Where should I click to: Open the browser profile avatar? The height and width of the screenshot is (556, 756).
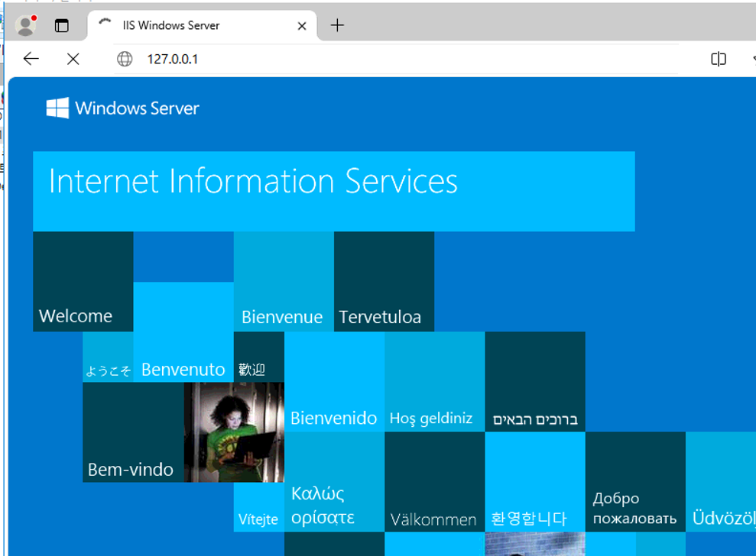coord(26,25)
